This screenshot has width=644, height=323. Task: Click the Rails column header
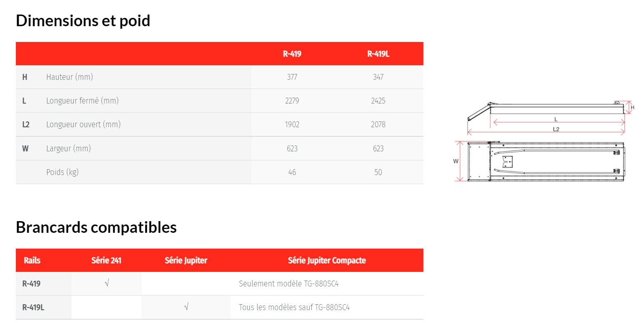tap(32, 260)
